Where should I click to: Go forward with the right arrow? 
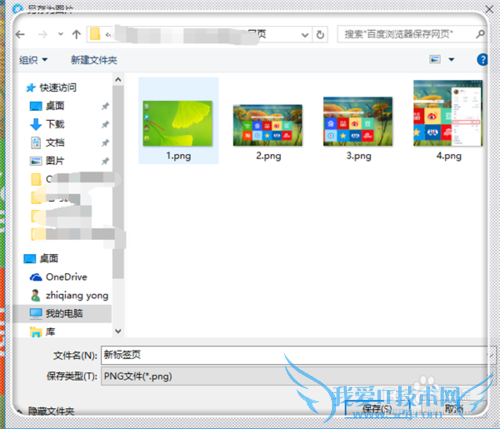43,34
